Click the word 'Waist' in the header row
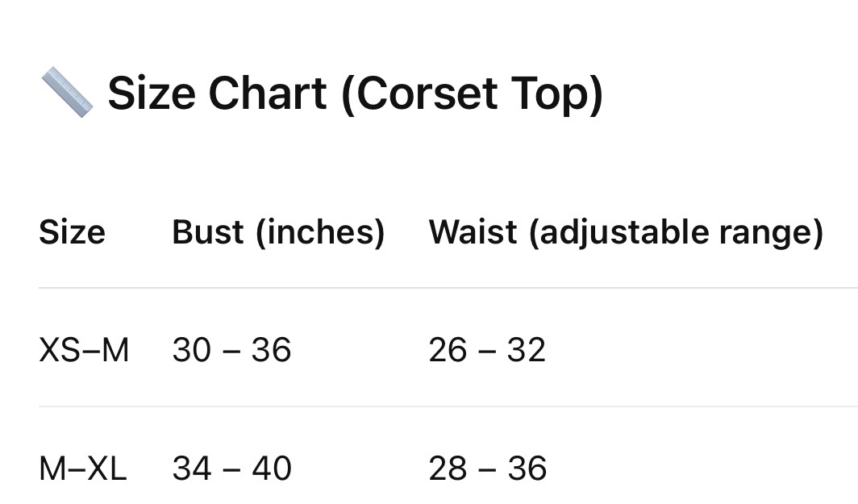858x504 pixels. click(473, 232)
